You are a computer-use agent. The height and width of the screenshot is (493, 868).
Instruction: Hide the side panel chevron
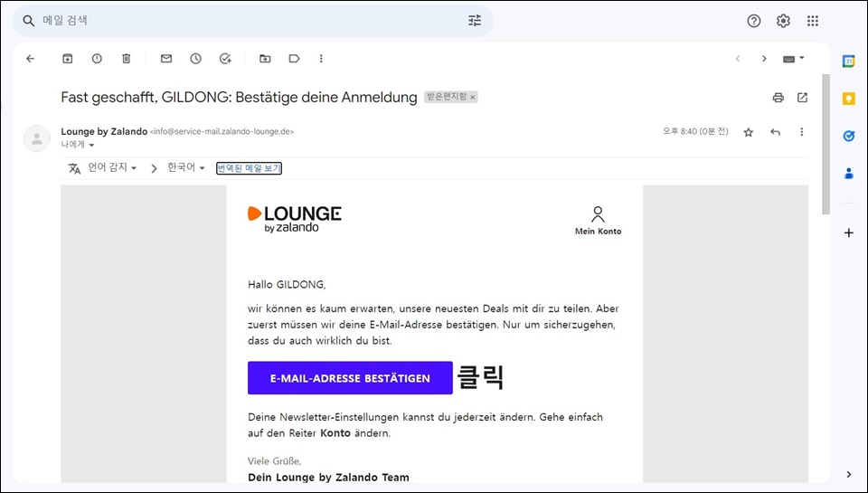(x=849, y=474)
